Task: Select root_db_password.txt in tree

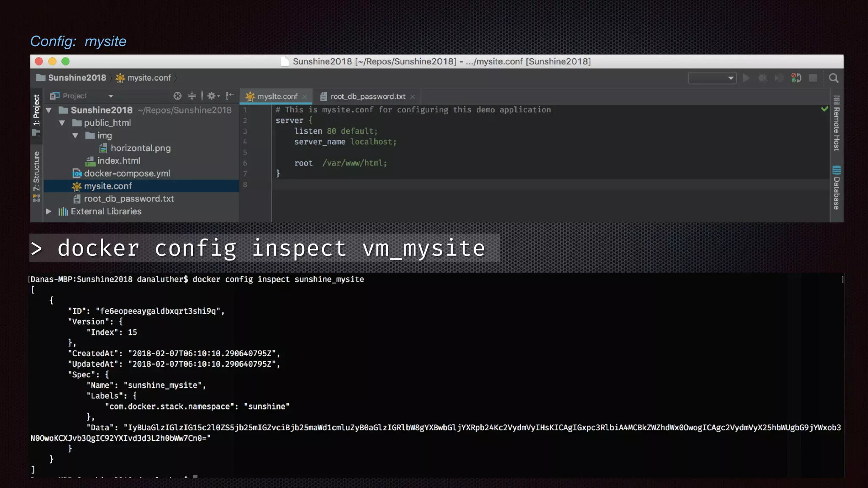Action: pos(129,199)
